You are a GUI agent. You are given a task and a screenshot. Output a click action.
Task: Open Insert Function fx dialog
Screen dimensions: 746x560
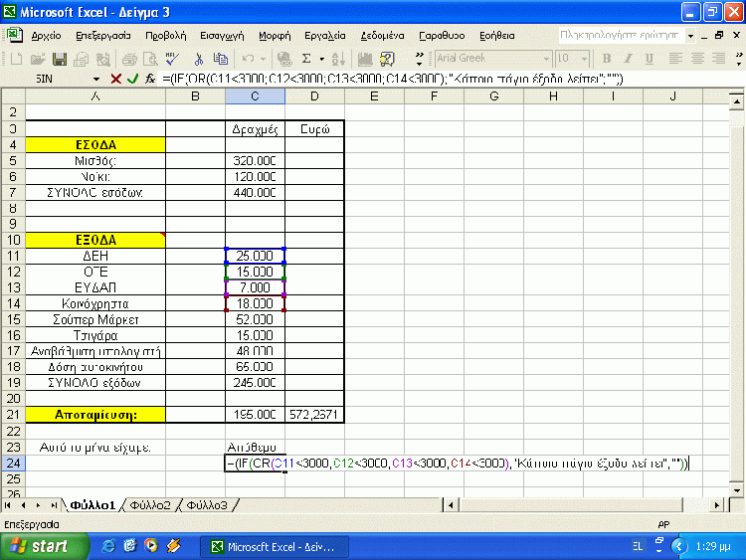150,79
